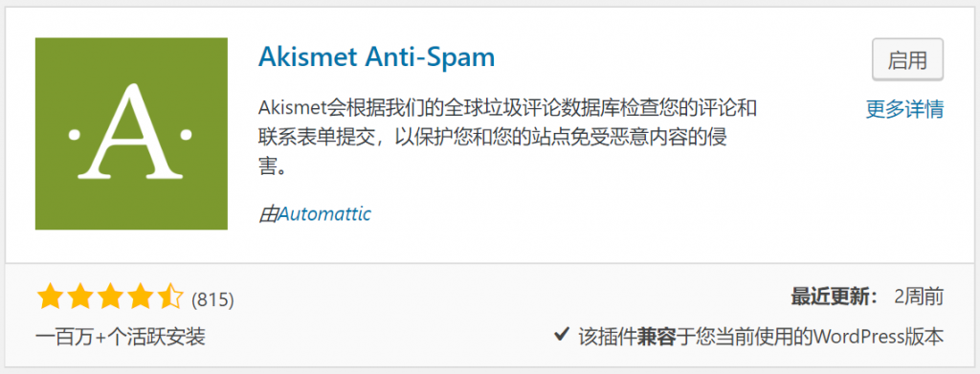Click the compatibility checkmark icon

[561, 336]
